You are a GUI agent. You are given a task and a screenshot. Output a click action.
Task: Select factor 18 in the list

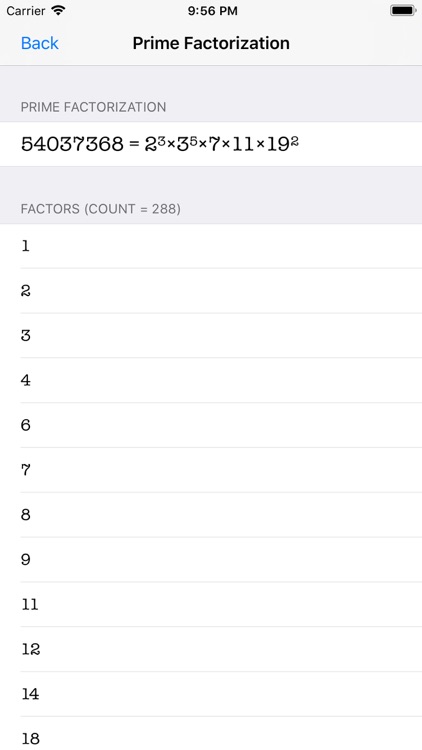pyautogui.click(x=211, y=734)
